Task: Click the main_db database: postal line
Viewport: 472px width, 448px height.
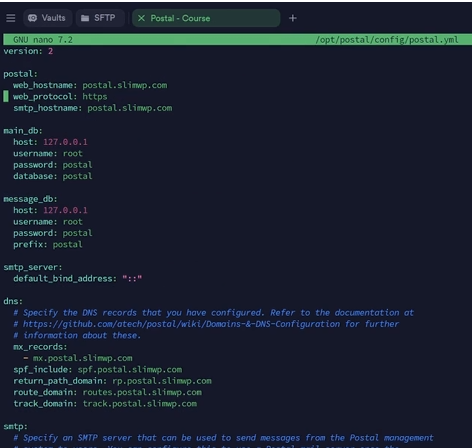Action: click(53, 176)
